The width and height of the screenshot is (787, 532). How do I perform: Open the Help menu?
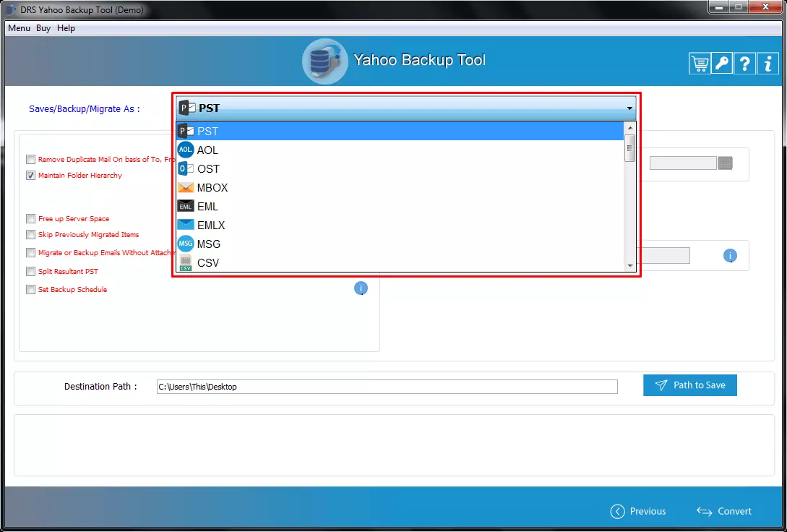(x=66, y=28)
